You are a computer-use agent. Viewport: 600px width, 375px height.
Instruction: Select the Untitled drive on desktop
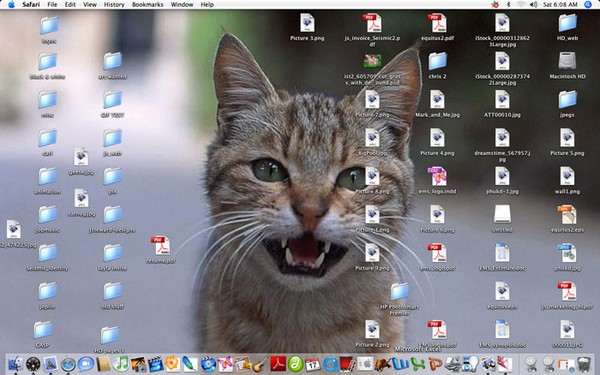coord(502,214)
